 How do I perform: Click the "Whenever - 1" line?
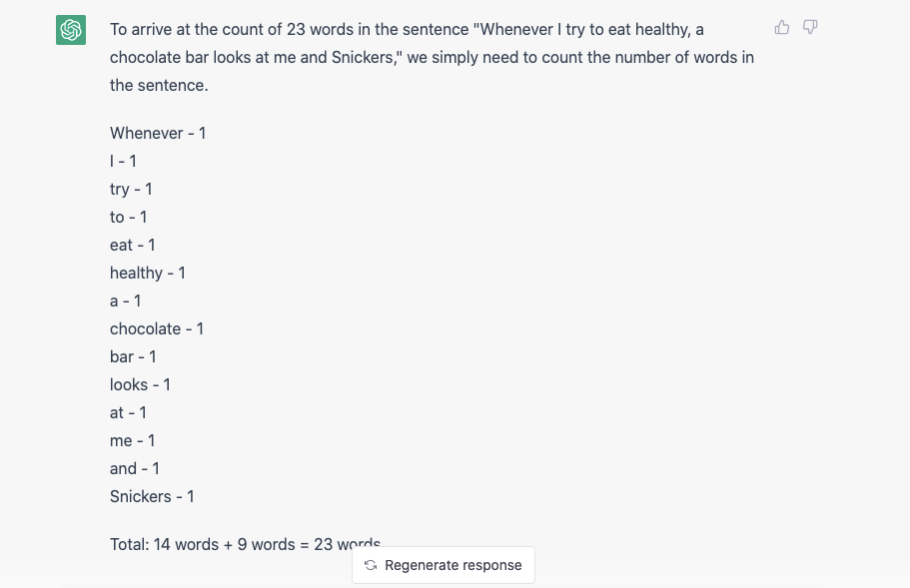pyautogui.click(x=158, y=133)
